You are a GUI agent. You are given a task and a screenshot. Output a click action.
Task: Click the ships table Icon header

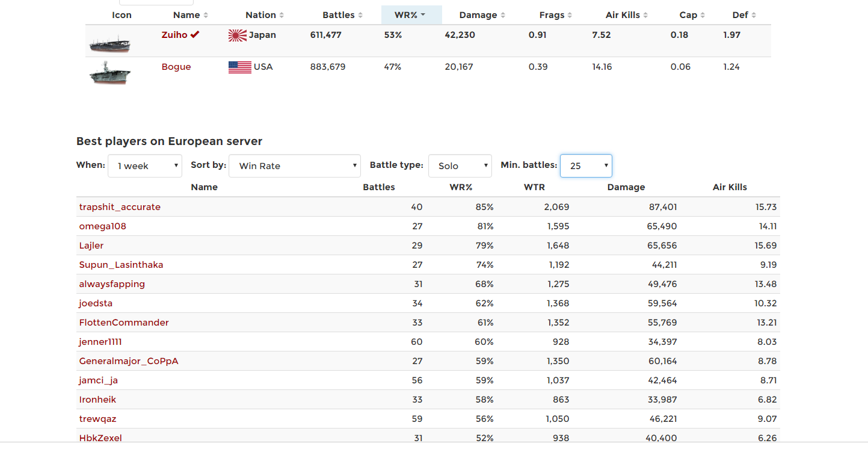point(122,15)
